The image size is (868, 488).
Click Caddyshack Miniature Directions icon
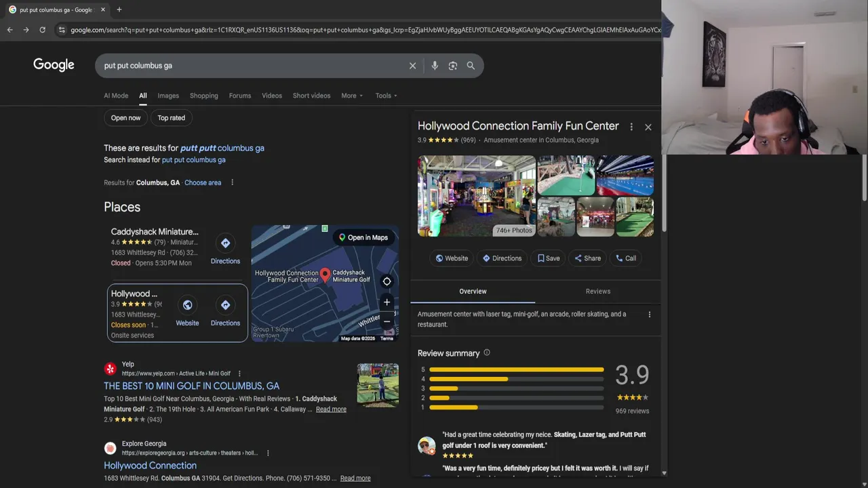pyautogui.click(x=225, y=243)
